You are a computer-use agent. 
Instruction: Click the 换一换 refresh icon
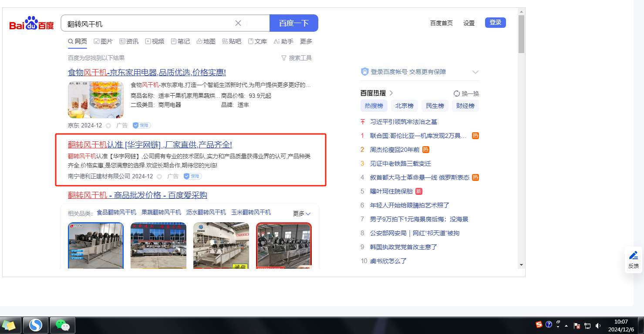pos(457,94)
